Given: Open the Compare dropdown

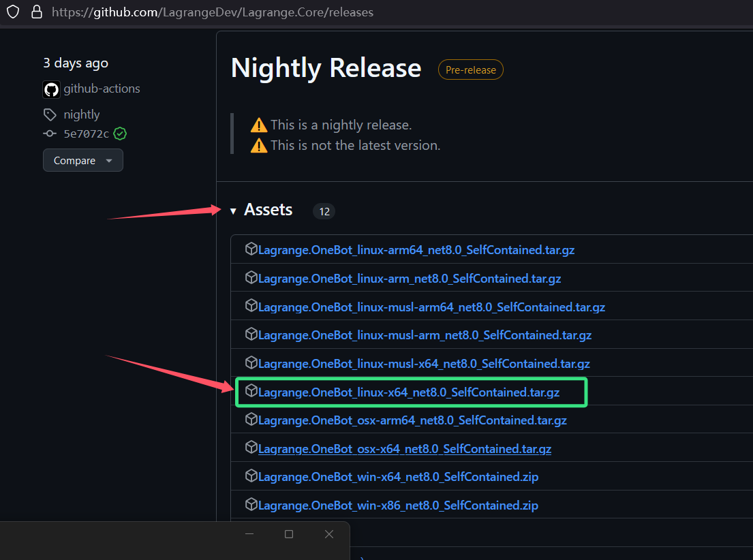Looking at the screenshot, I should [83, 160].
